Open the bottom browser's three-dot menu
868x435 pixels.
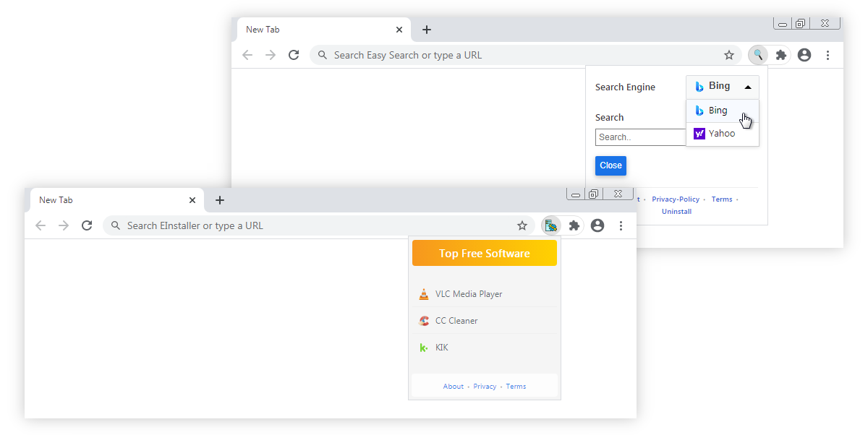(621, 225)
